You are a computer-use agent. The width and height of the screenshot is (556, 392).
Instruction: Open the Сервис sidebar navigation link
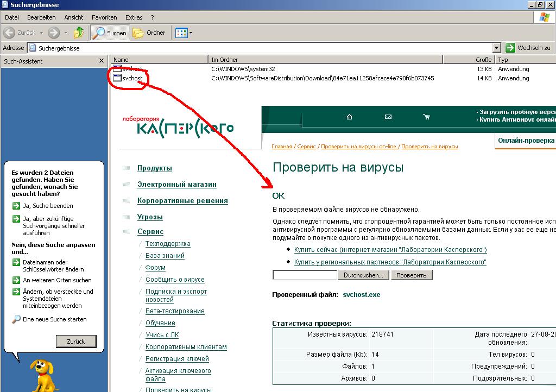[x=150, y=232]
